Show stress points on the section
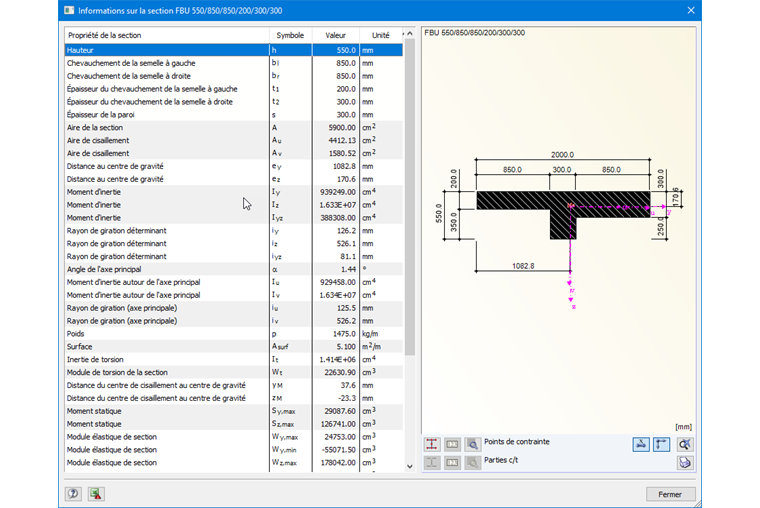Screen dimensions: 760x508 [x=432, y=444]
